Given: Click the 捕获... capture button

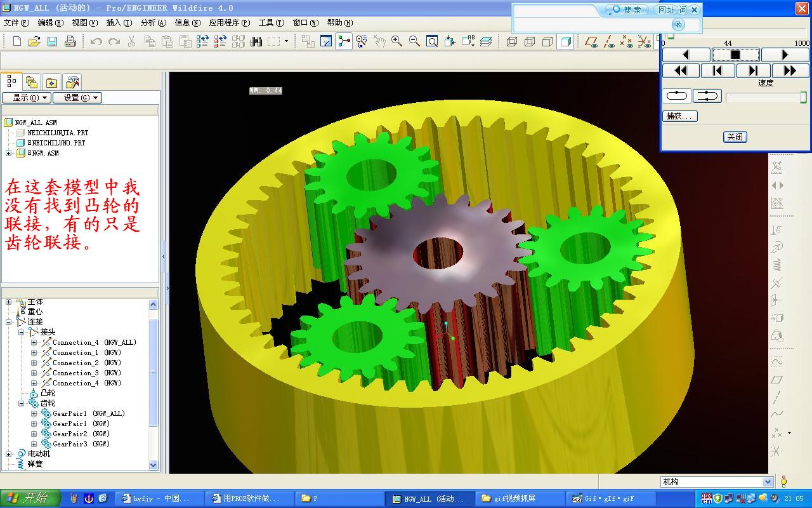Looking at the screenshot, I should point(680,116).
